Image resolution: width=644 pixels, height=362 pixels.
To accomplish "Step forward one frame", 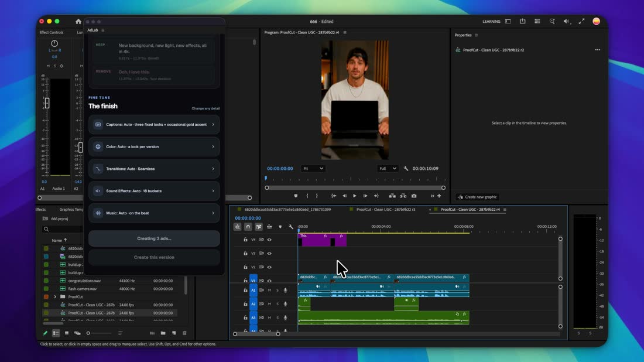I will pyautogui.click(x=365, y=196).
